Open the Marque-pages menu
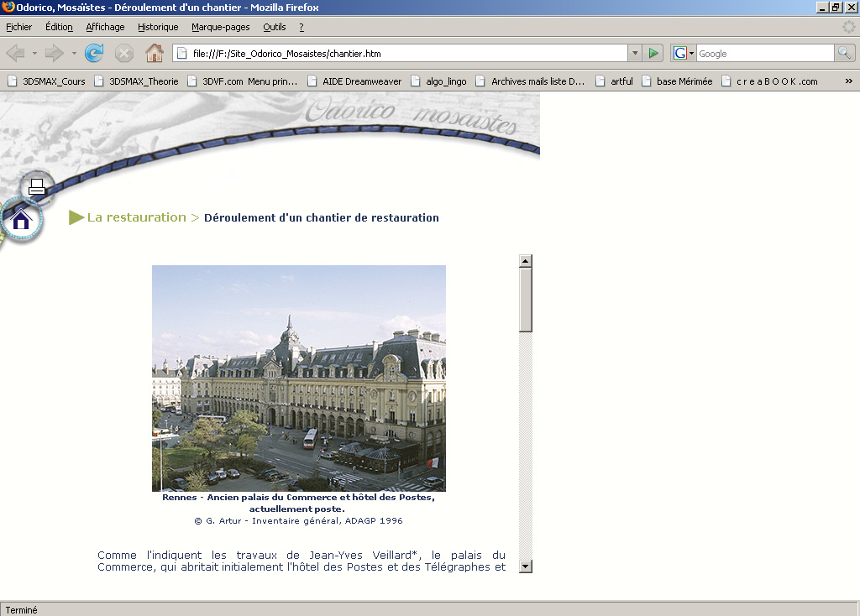 coord(221,27)
